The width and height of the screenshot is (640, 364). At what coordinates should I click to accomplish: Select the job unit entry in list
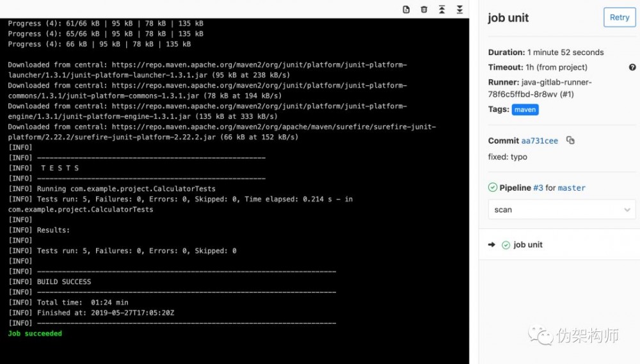(x=559, y=245)
